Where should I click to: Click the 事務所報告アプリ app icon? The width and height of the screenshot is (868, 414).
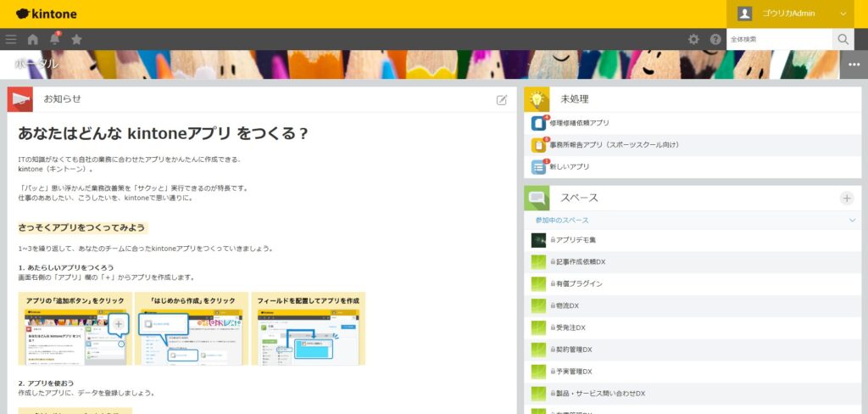click(538, 145)
